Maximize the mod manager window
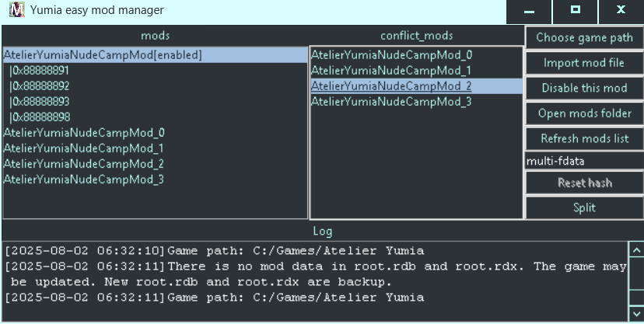644x324 pixels. (575, 11)
